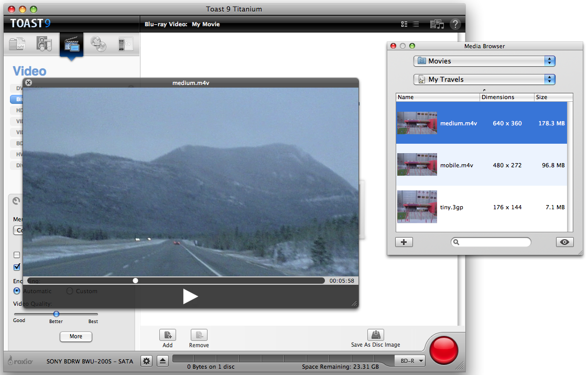The image size is (588, 375).
Task: Open the My Travels dropdown in Media Browser
Action: pyautogui.click(x=484, y=79)
